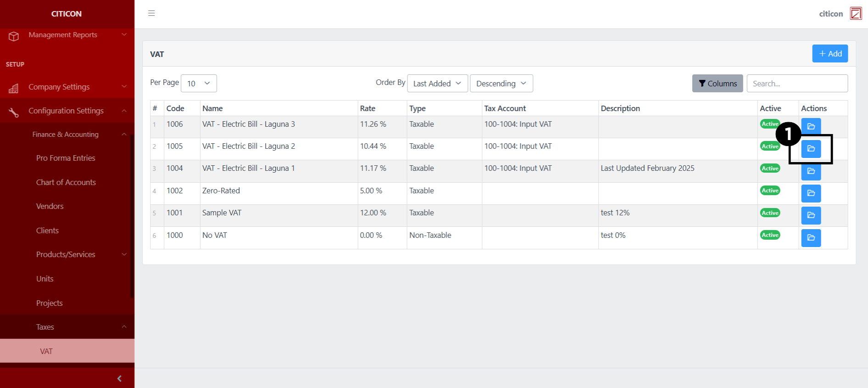
Task: Open folder action for VAT code 1005
Action: [811, 149]
